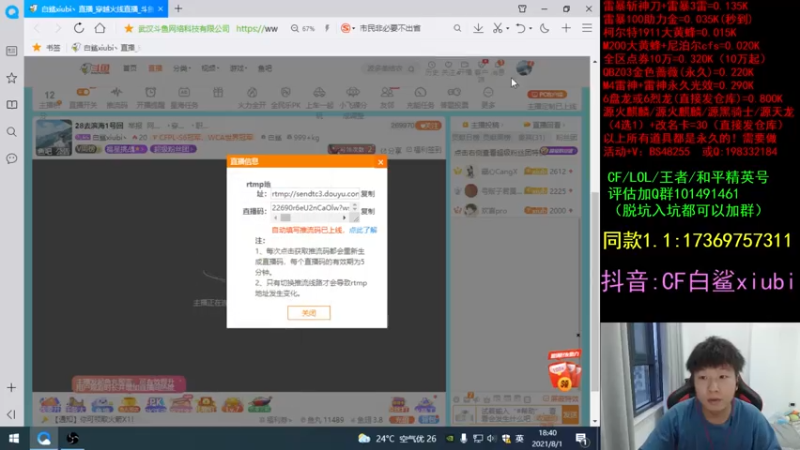Click the 发送 chat send button

pos(570,415)
